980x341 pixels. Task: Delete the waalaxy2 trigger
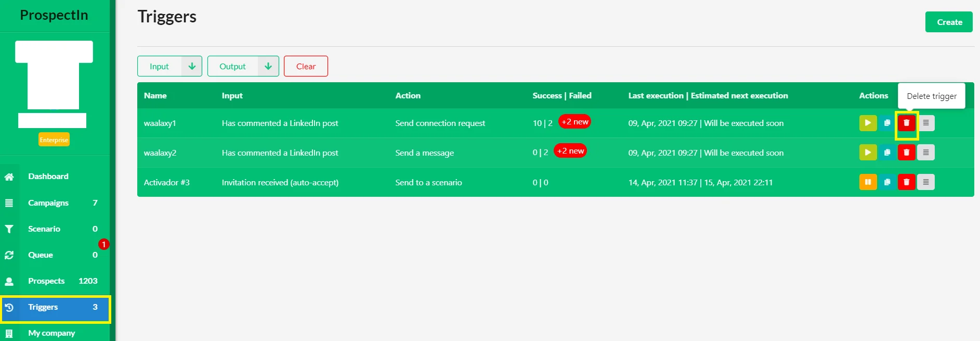pyautogui.click(x=906, y=153)
